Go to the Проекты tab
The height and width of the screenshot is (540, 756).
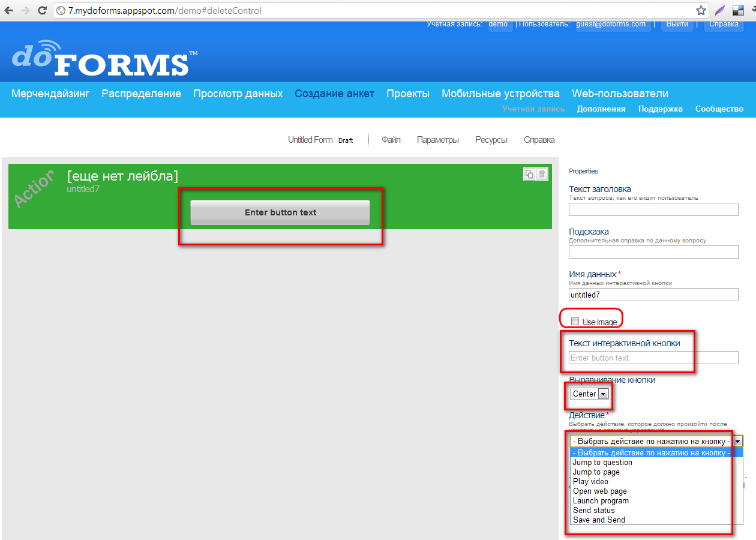(408, 94)
